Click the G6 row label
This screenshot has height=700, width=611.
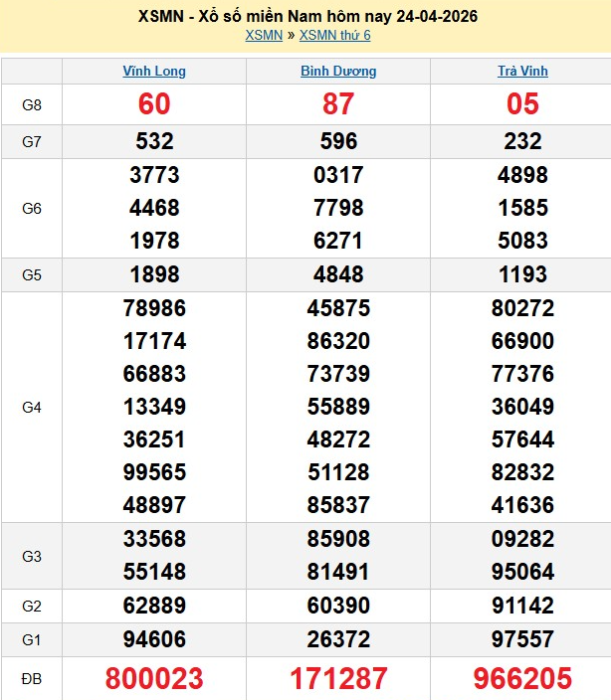(32, 209)
